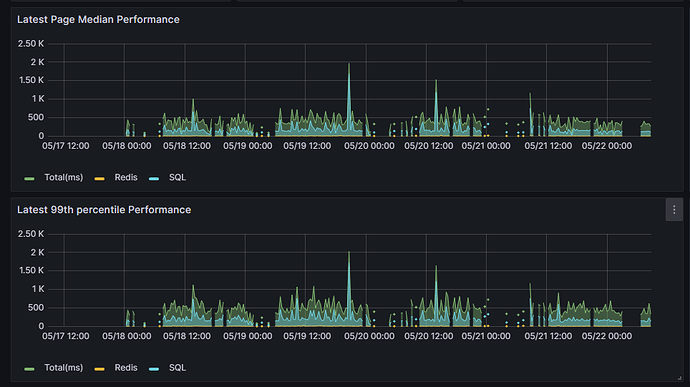
Task: Click 05/19 12:00 label on 99th percentile axis
Action: pyautogui.click(x=307, y=336)
